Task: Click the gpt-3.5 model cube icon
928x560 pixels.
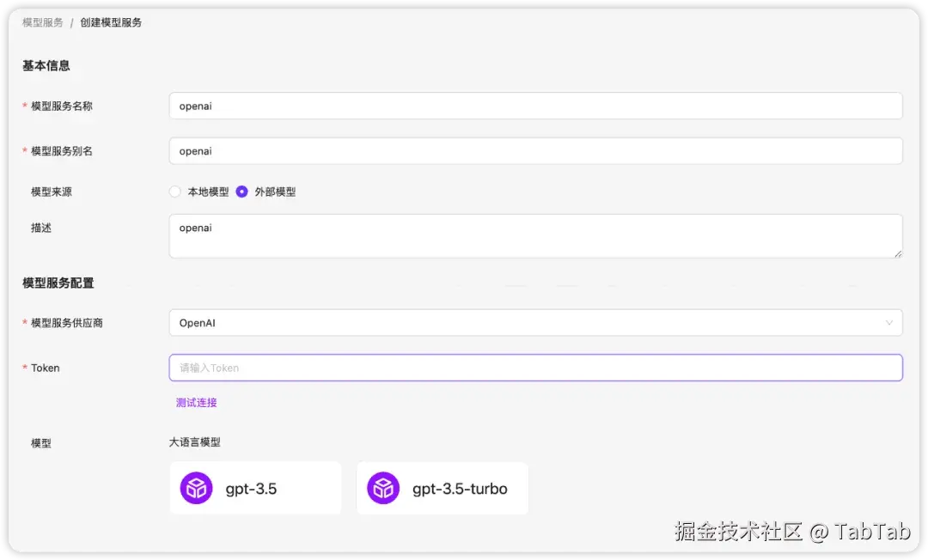Action: tap(197, 489)
